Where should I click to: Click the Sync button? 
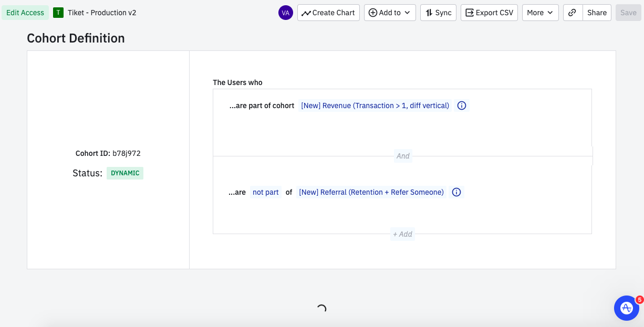click(x=438, y=13)
